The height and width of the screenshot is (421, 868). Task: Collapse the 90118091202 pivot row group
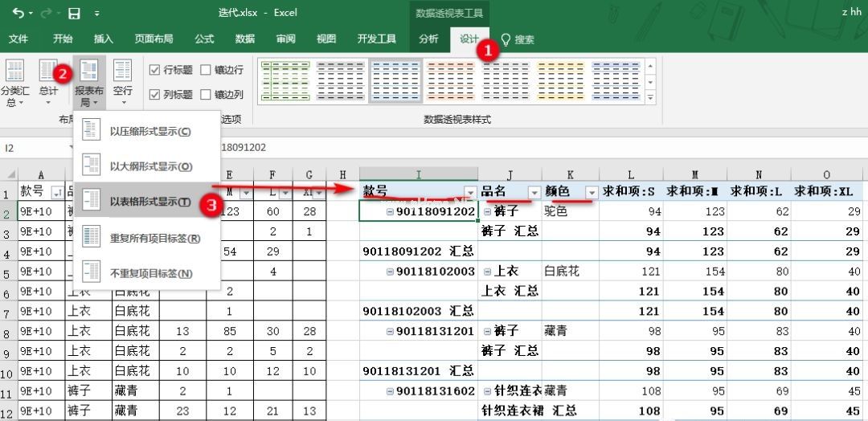point(390,211)
